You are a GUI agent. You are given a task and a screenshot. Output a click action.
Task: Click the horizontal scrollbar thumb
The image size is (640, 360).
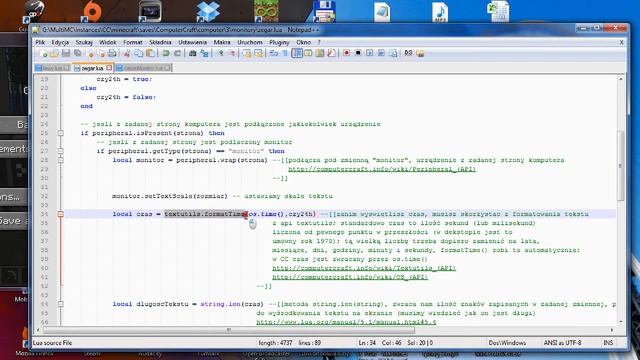coord(229,330)
